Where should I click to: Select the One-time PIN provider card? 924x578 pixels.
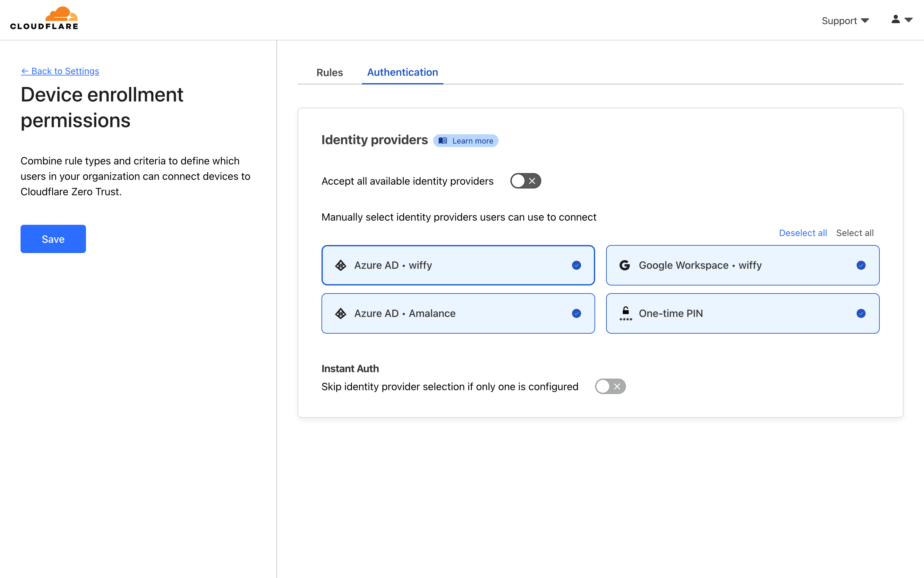(743, 313)
